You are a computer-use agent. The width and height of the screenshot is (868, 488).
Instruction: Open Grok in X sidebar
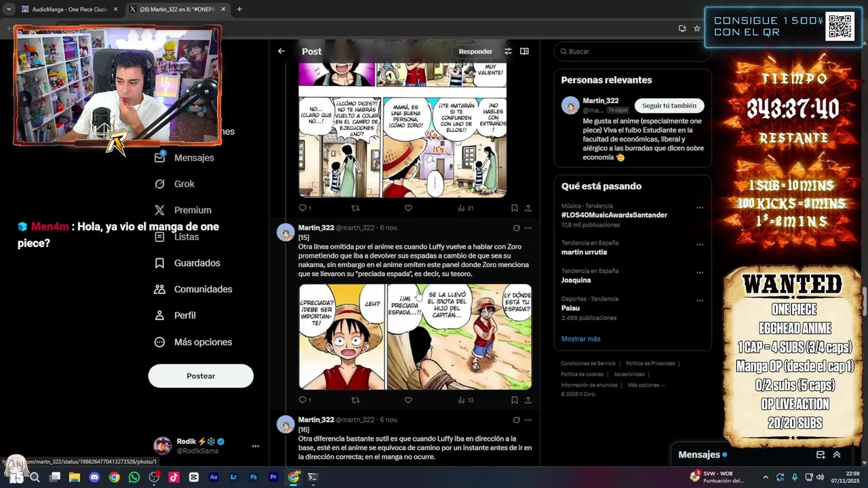pyautogui.click(x=174, y=184)
